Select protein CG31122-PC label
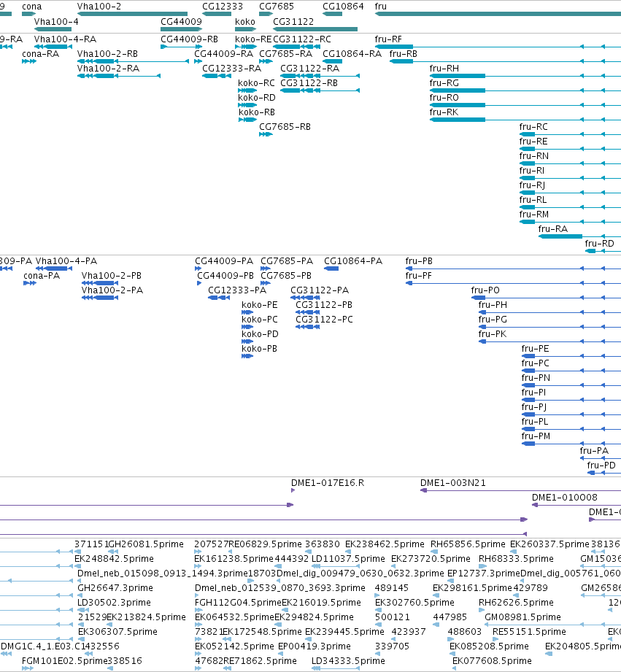 (x=325, y=319)
